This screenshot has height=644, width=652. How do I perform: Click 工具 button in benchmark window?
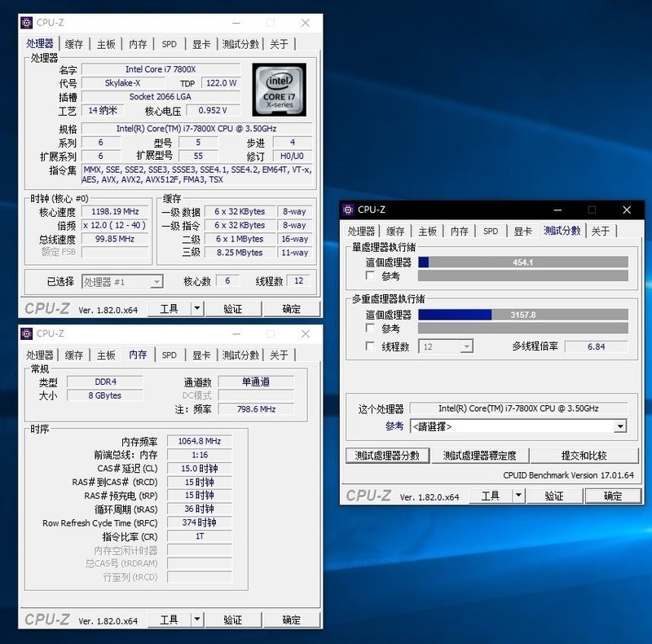[491, 496]
